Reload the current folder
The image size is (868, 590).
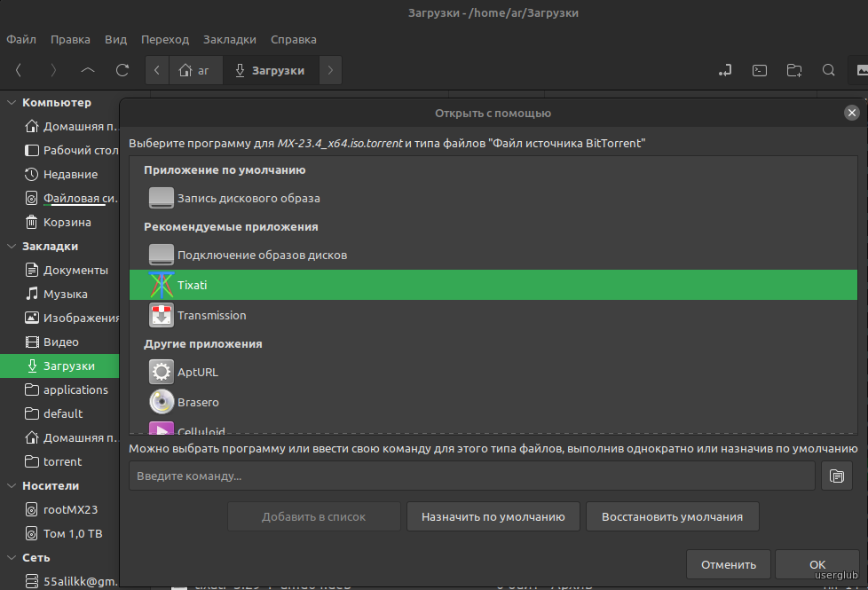[122, 70]
